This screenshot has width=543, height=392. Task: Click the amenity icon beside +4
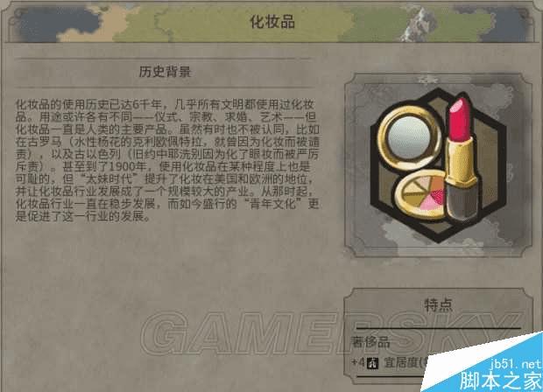click(x=372, y=363)
